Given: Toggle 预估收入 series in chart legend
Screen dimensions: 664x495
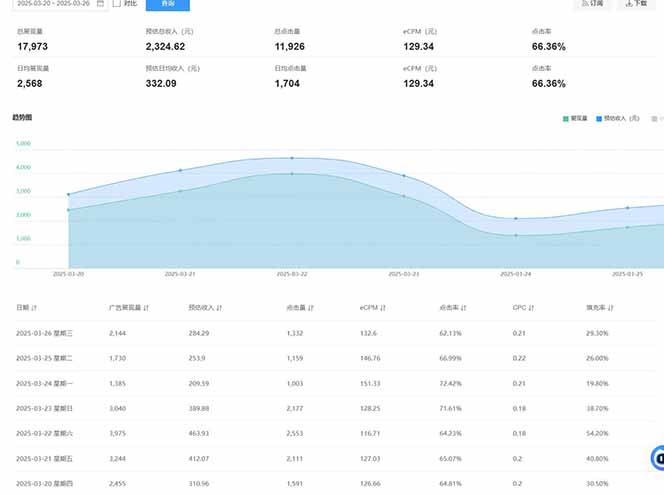Looking at the screenshot, I should pyautogui.click(x=614, y=118).
